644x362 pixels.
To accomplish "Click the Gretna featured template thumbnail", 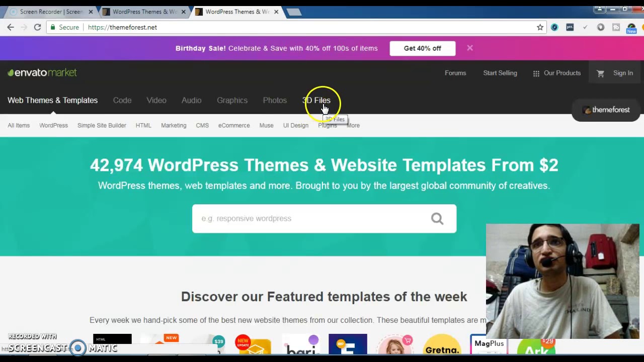I will click(x=442, y=345).
